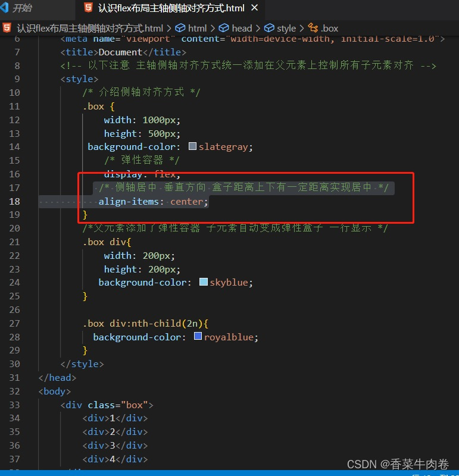Click HTML5 icon in the breadcrumb bar
Image resolution: width=459 pixels, height=476 pixels.
(x=7, y=28)
